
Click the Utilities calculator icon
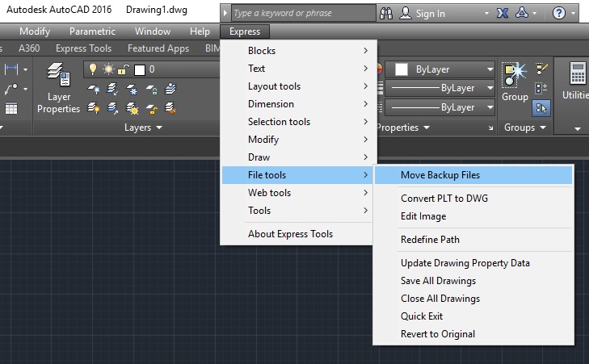(578, 73)
